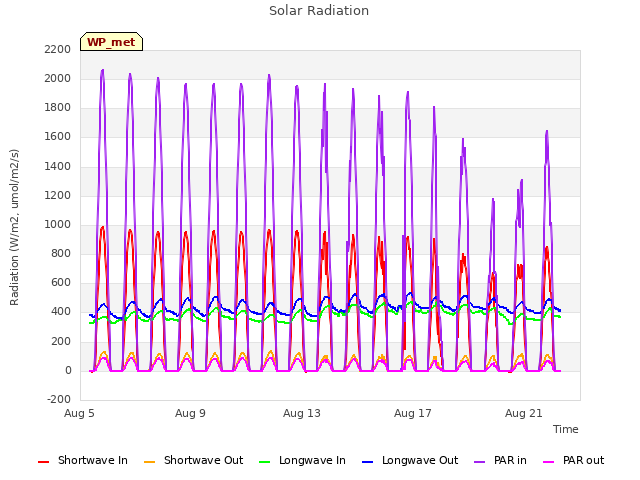Click the Aug 5 x-axis label
This screenshot has height=480, width=640.
79,413
